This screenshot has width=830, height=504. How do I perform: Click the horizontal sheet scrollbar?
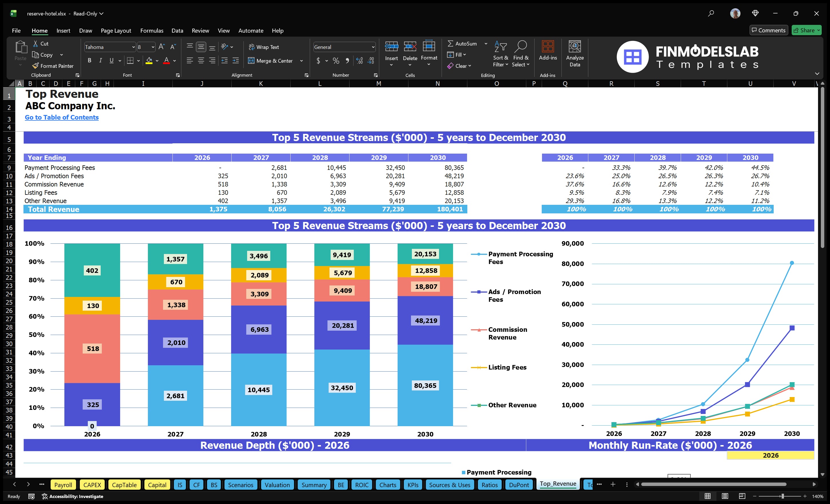coord(713,484)
